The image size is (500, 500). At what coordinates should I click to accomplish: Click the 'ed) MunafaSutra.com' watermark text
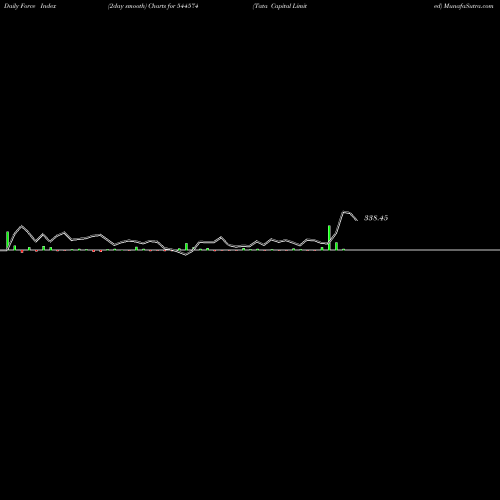coord(463,6)
